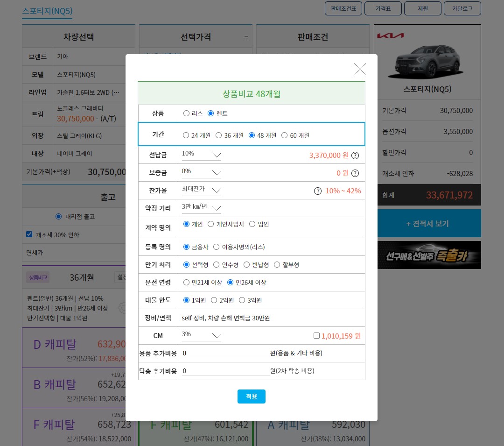
Task: Close the 상품비교 dialog with the X icon
Action: click(360, 69)
